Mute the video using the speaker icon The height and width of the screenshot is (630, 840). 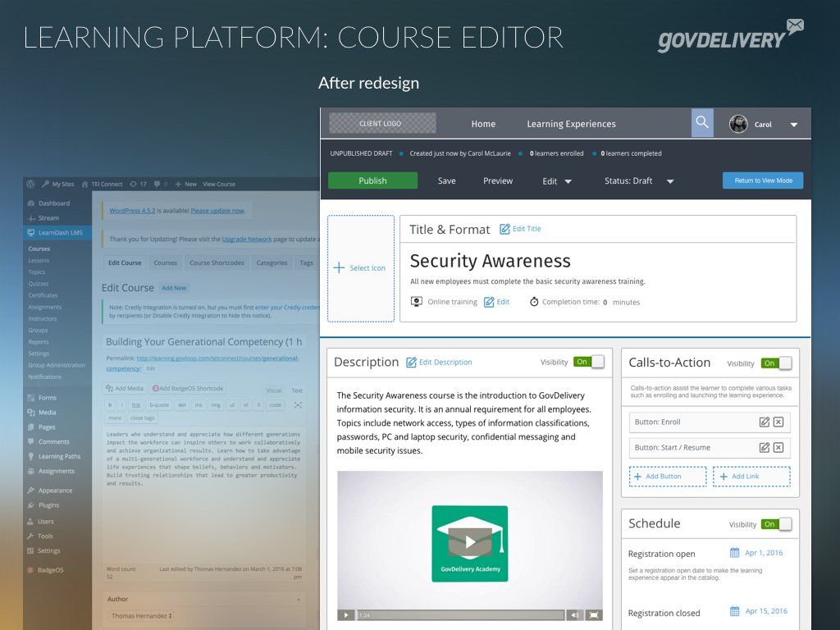(x=574, y=615)
